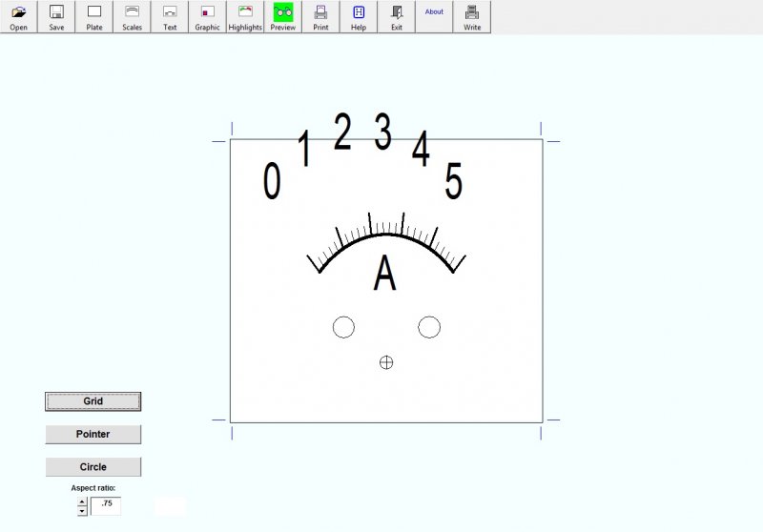The width and height of the screenshot is (763, 532).
Task: Click the scale numeral 5
Action: [454, 180]
